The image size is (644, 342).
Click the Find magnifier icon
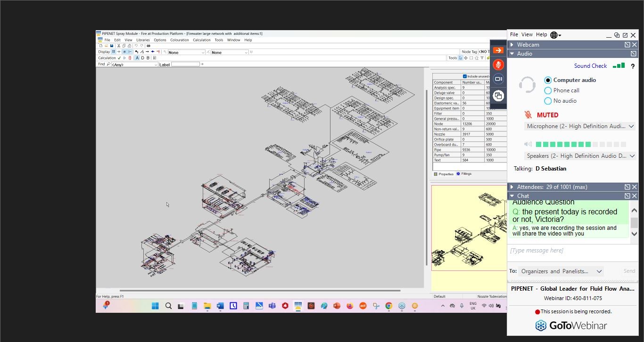click(108, 64)
